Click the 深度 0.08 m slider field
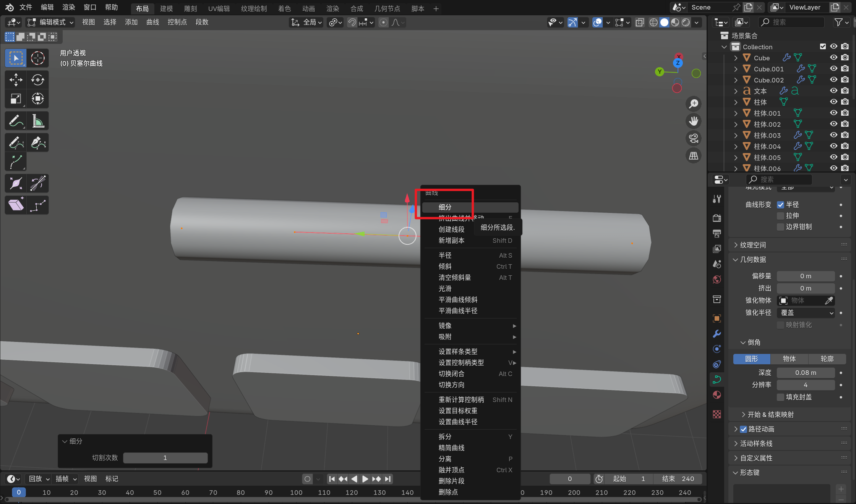856x504 pixels. pyautogui.click(x=806, y=373)
